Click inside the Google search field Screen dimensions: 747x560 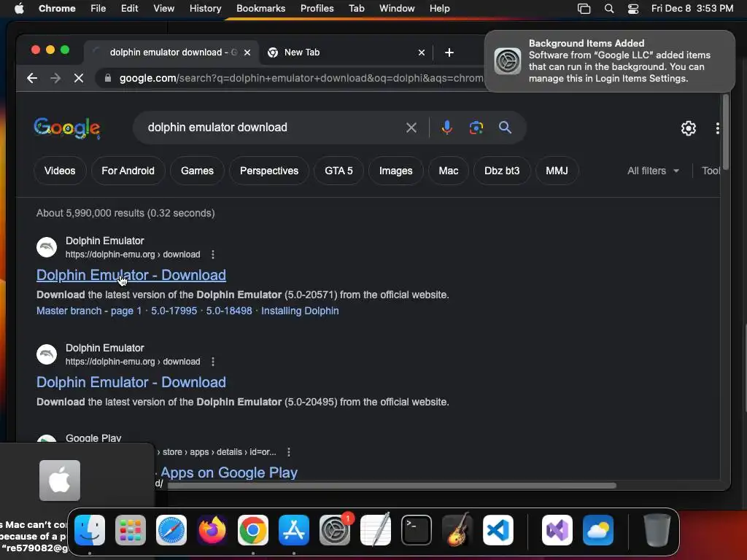271,128
